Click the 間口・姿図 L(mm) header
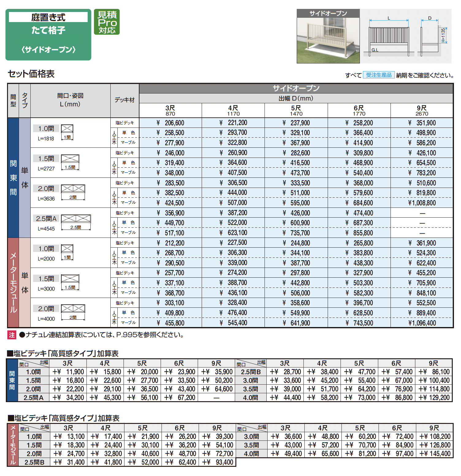 [70, 100]
